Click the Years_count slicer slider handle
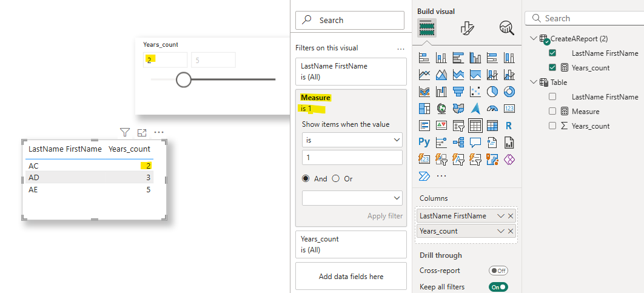This screenshot has height=293, width=644. click(x=184, y=79)
